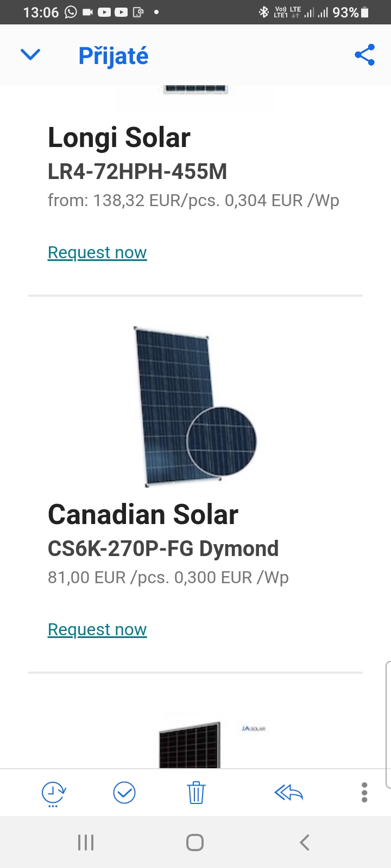Image resolution: width=391 pixels, height=868 pixels.
Task: Tap the Canadian Solar heading
Action: 143,514
